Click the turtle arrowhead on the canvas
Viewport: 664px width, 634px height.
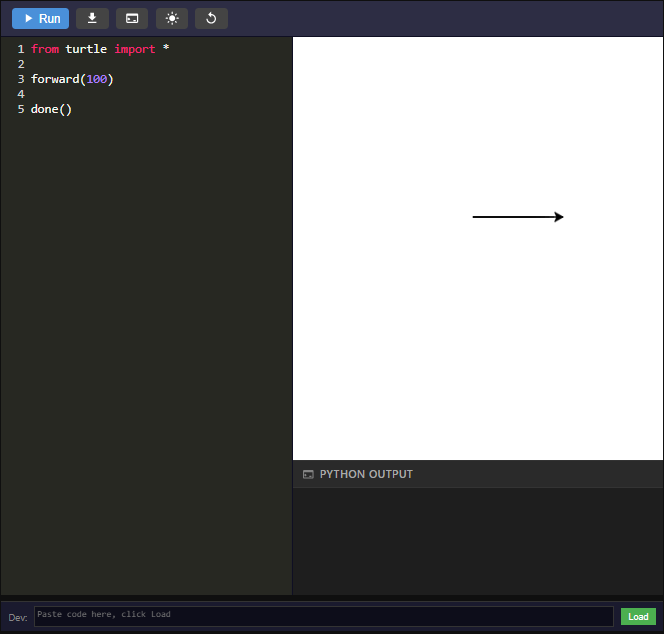point(559,217)
